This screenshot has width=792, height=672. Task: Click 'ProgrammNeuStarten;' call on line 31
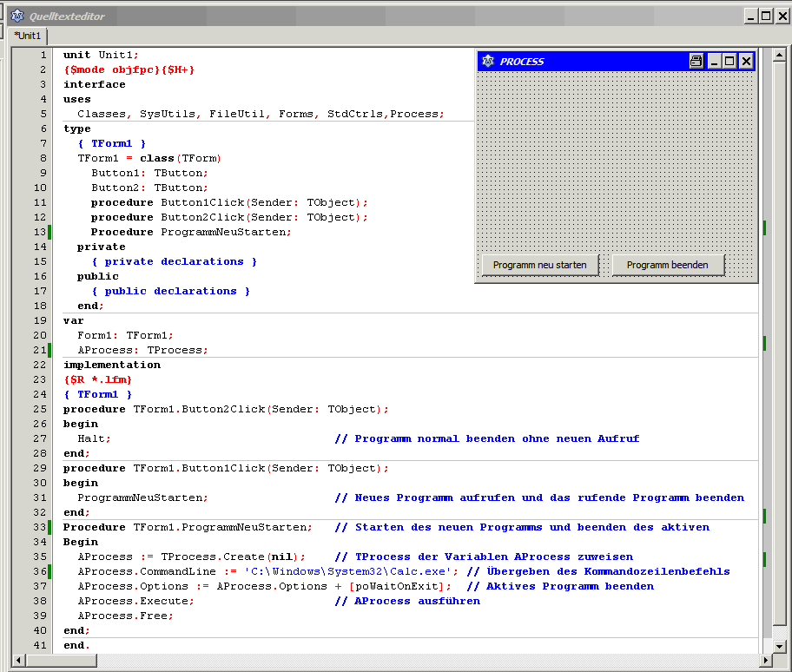click(142, 497)
